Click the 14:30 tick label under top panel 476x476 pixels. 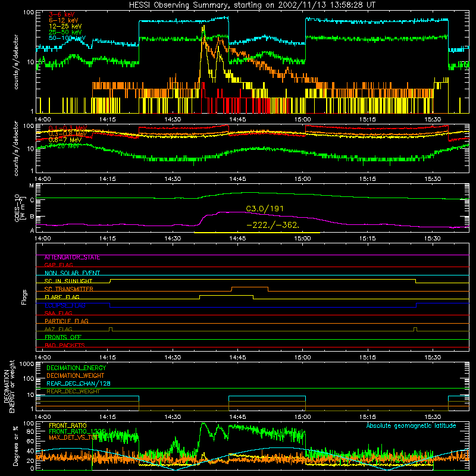pyautogui.click(x=173, y=120)
